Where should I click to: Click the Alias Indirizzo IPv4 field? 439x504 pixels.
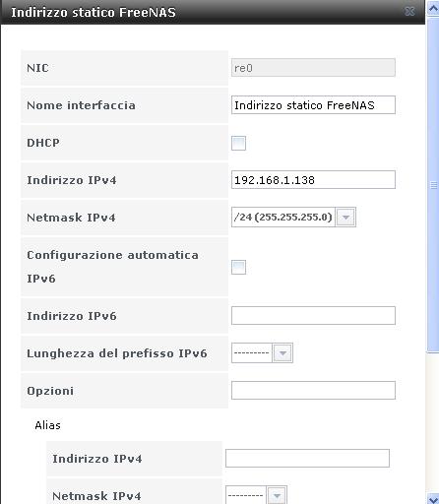[x=307, y=458]
